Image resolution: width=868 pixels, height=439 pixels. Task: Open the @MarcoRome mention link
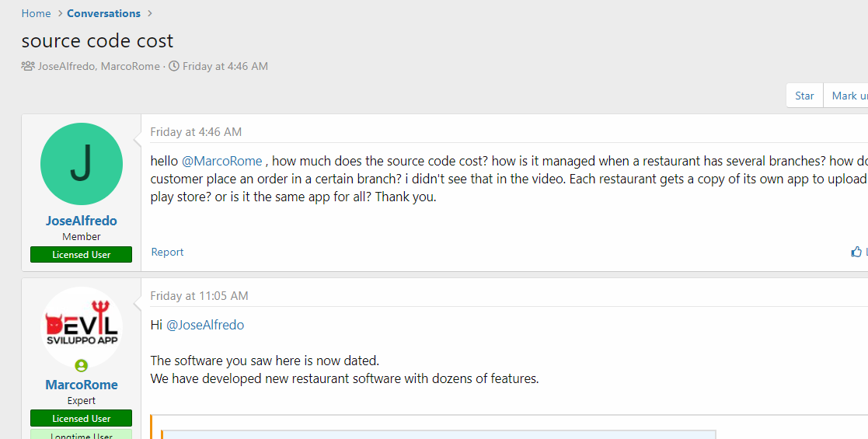(221, 161)
